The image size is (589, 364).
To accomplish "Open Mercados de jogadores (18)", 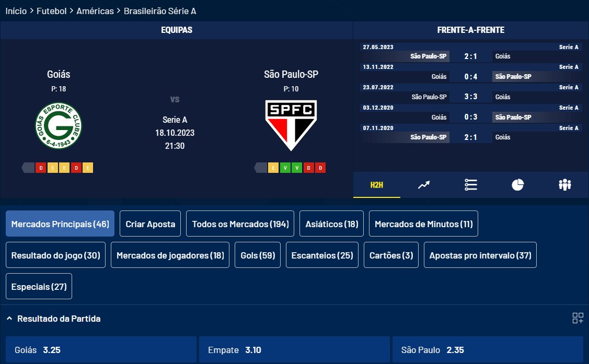I will tap(170, 255).
